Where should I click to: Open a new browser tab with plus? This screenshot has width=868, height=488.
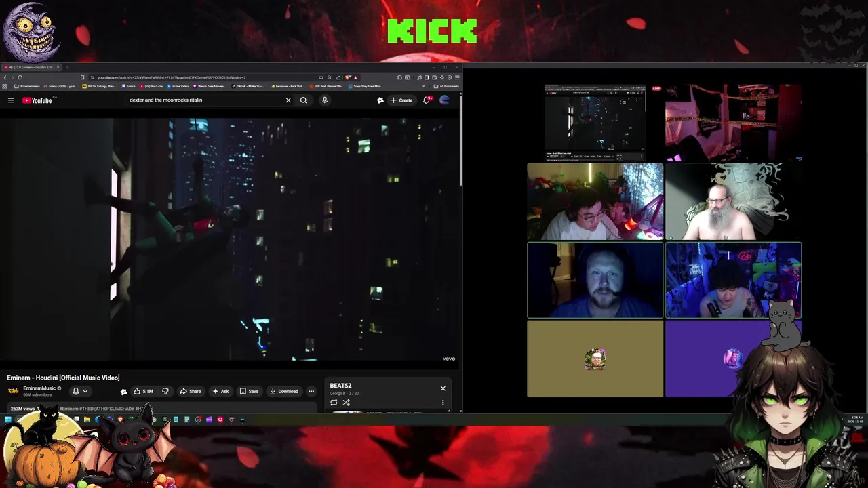(67, 67)
